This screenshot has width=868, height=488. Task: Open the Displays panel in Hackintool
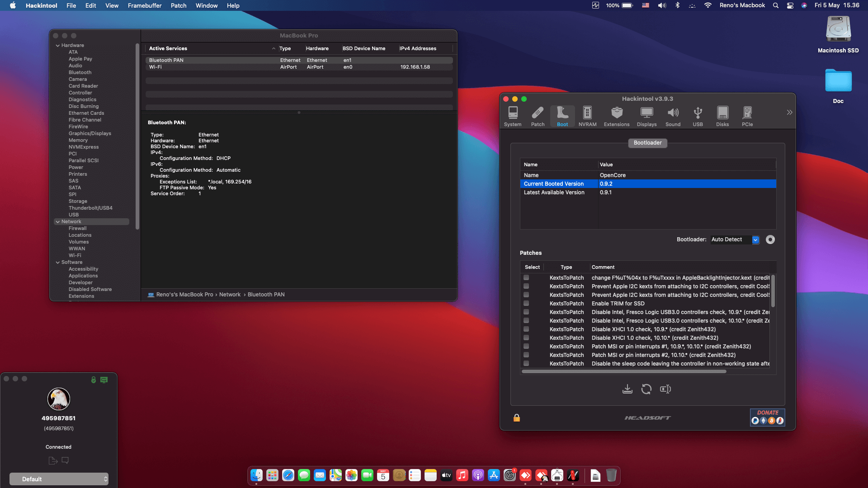click(x=646, y=116)
